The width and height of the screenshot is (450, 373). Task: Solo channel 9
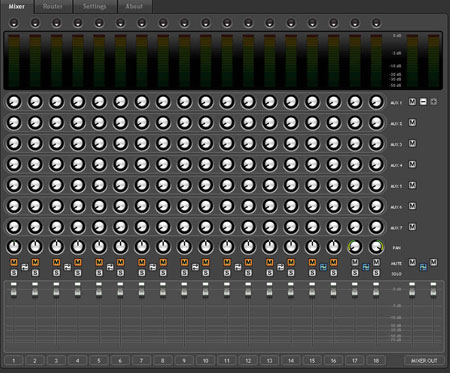click(x=184, y=273)
